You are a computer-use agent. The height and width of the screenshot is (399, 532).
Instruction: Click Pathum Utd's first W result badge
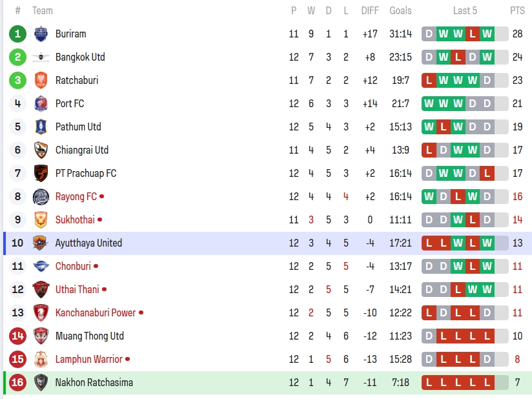[x=429, y=127]
